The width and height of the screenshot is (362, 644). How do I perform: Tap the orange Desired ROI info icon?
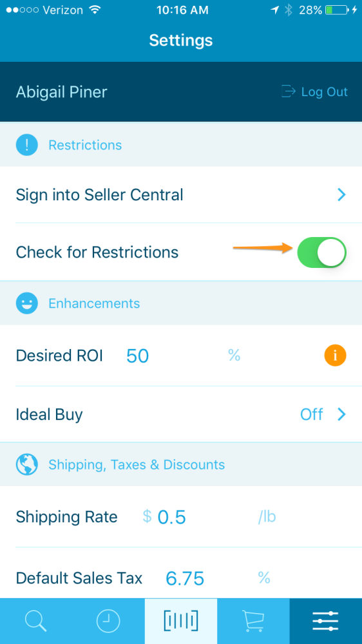pyautogui.click(x=335, y=355)
